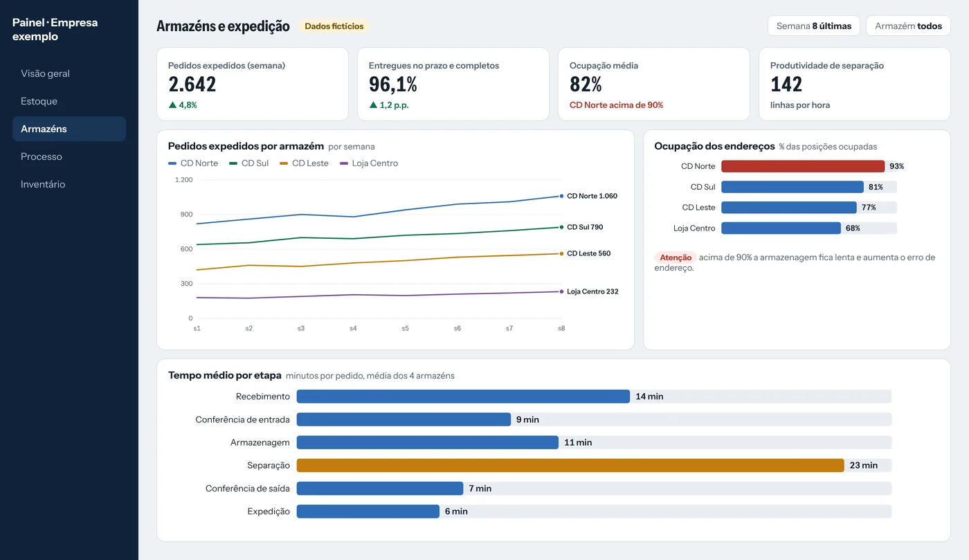969x560 pixels.
Task: Click the CD Norte acima de 90% warning
Action: click(616, 105)
